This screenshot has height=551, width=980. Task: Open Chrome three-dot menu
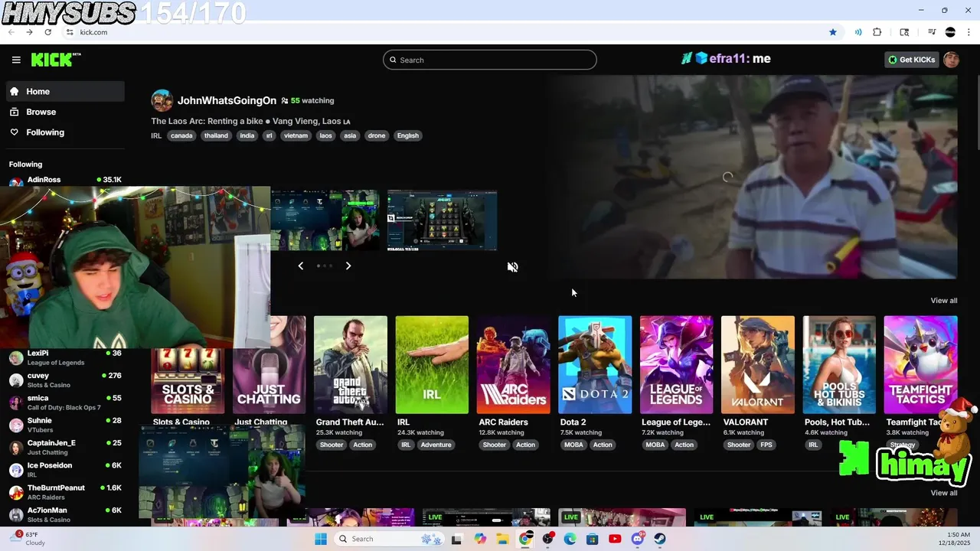coord(968,32)
